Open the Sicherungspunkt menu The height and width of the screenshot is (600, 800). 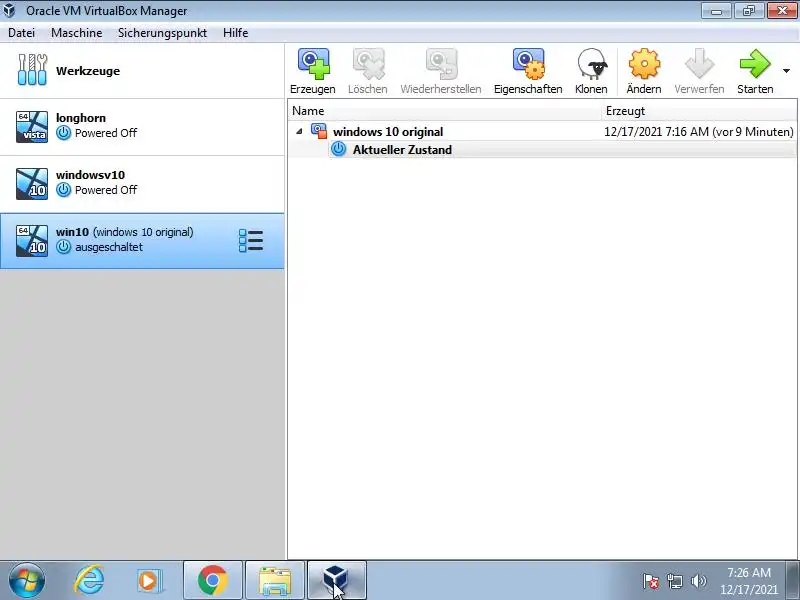click(162, 33)
